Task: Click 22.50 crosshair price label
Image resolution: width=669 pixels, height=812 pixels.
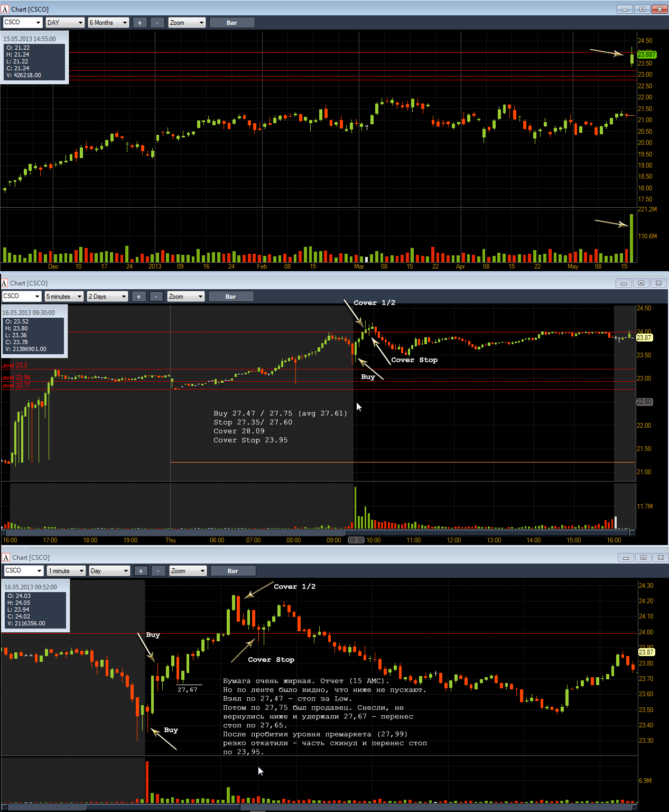Action: click(x=644, y=402)
